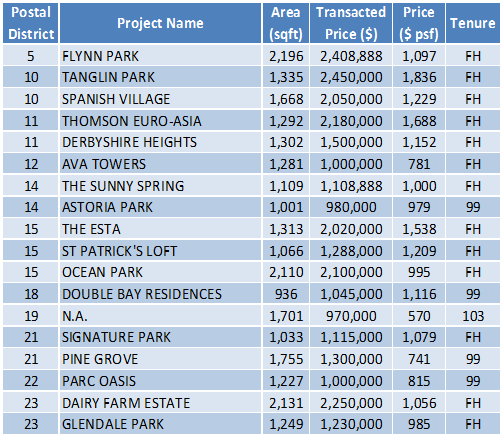Select the DERBYSHIRE HEIGHTS cell
The image size is (502, 437).
pyautogui.click(x=160, y=142)
